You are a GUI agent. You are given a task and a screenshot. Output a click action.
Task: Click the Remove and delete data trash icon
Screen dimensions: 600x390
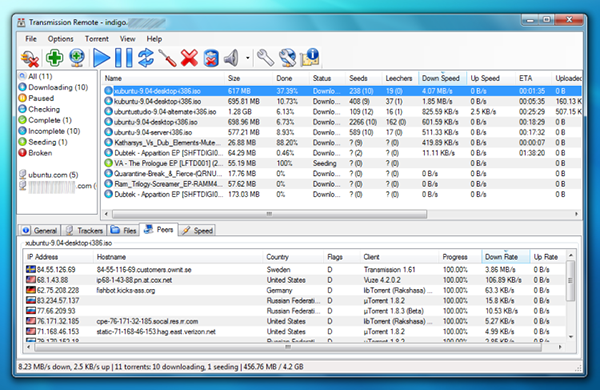click(x=211, y=58)
